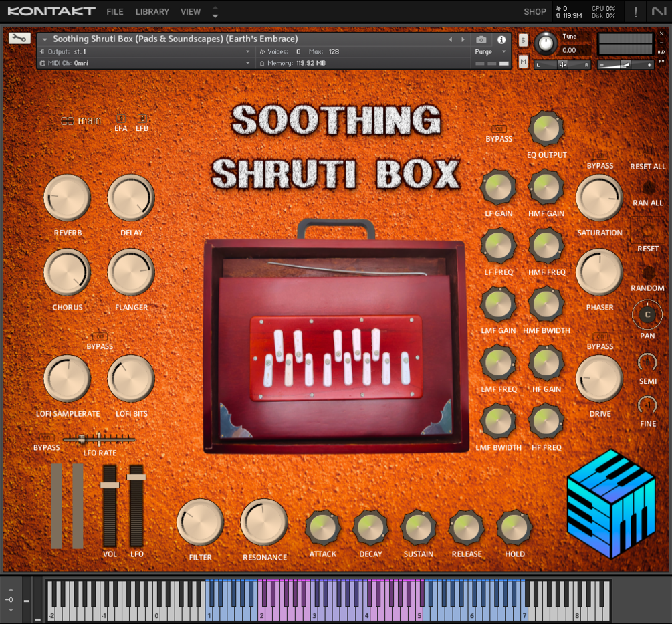Click the HMF Freq knob
Screen dimensions: 672x624
click(x=546, y=245)
